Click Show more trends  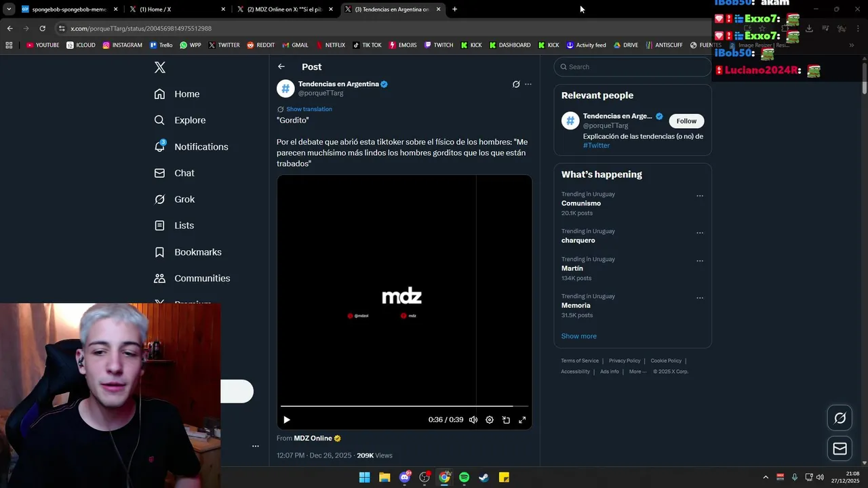(579, 336)
